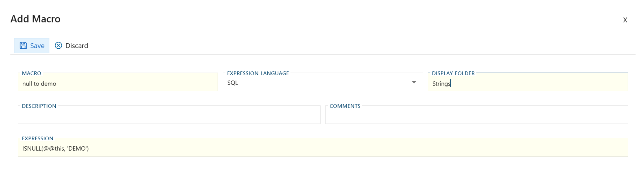Click the EXPRESSION label
Viewport: 644px width, 176px height.
(x=37, y=138)
